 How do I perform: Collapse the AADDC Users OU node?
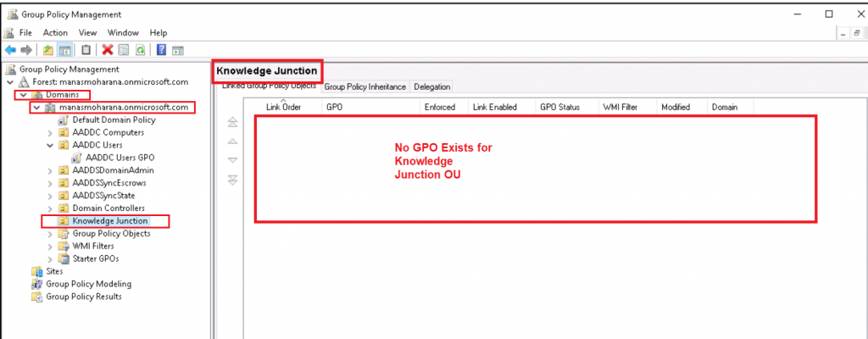tap(50, 145)
